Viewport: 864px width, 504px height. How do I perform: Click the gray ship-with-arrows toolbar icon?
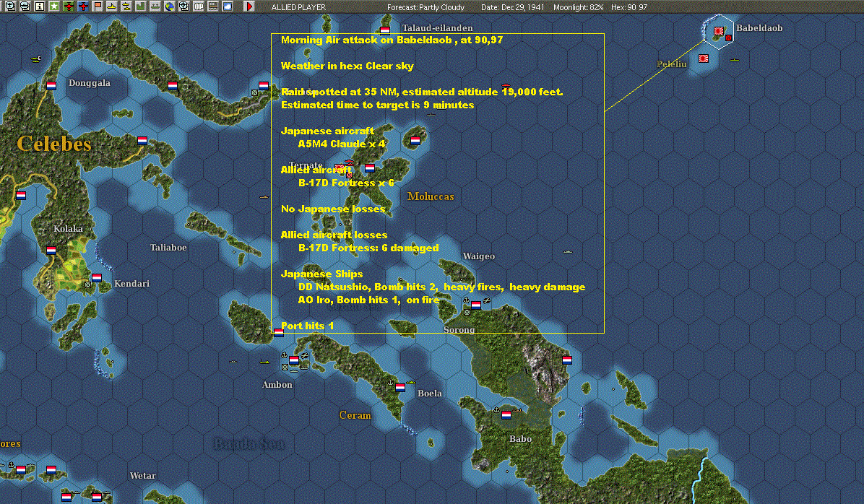click(155, 6)
